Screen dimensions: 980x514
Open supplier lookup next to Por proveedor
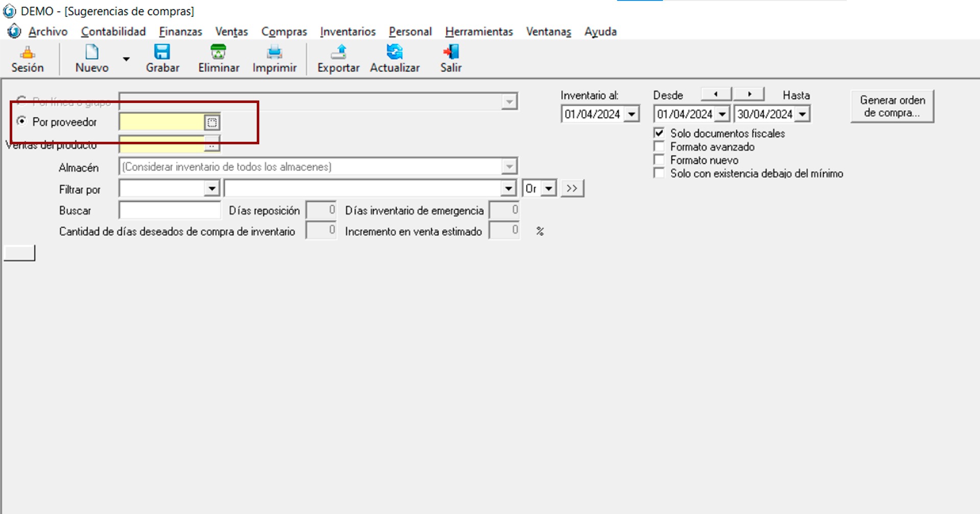[212, 122]
